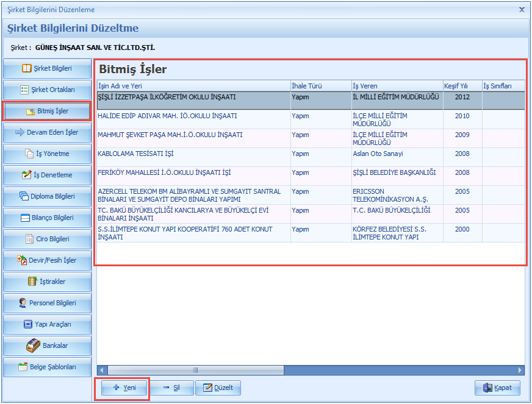Screen dimensions: 532x404
Task: Switch to the Bitmiş İşler section
Action: click(x=47, y=112)
